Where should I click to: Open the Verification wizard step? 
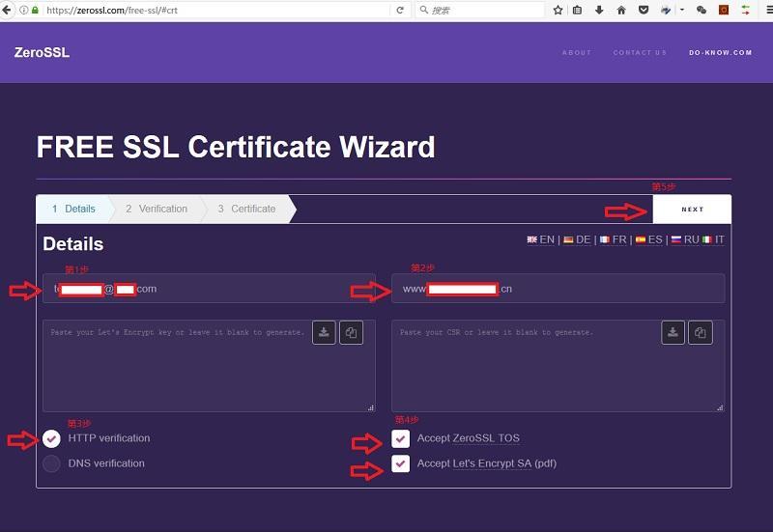157,209
